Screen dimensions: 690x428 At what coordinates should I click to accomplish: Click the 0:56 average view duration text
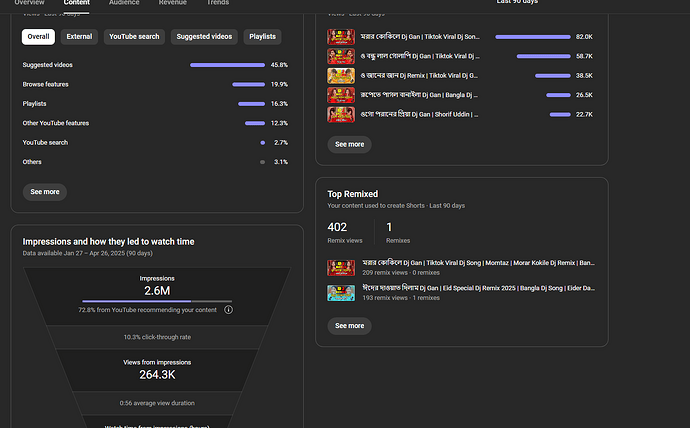pos(157,403)
